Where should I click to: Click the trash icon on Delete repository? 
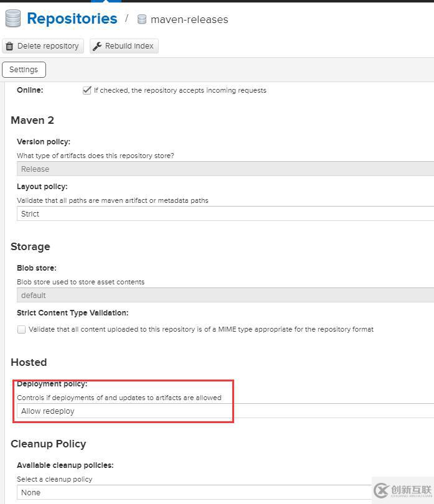coord(10,46)
